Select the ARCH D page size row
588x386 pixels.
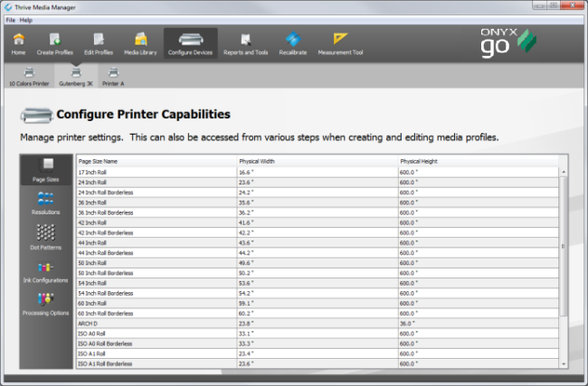coord(154,322)
